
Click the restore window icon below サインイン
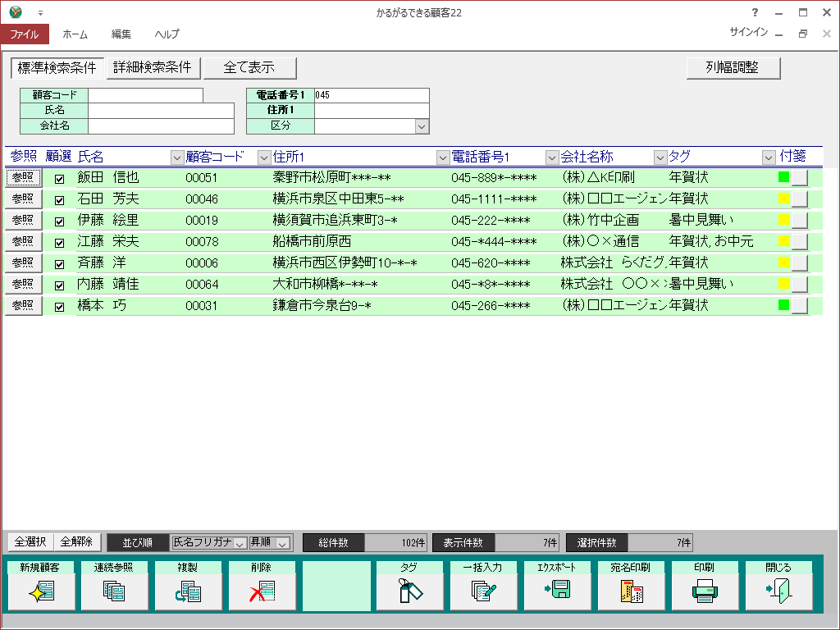pyautogui.click(x=802, y=34)
